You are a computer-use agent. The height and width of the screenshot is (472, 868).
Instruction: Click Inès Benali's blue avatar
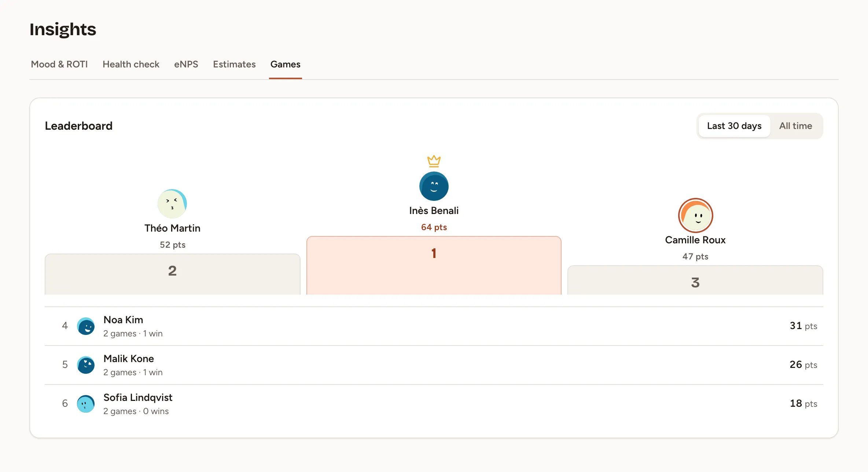click(434, 186)
